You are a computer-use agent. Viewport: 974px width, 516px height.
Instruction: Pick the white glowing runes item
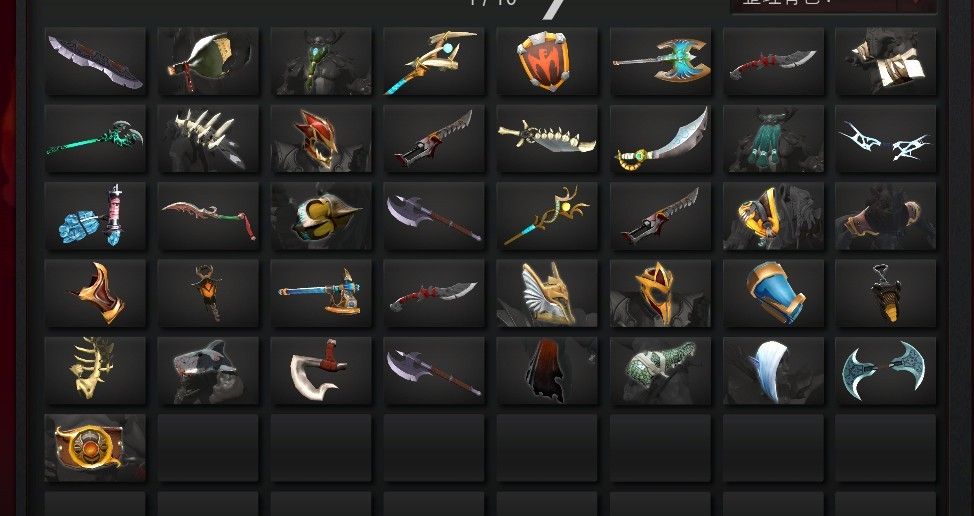(x=886, y=138)
